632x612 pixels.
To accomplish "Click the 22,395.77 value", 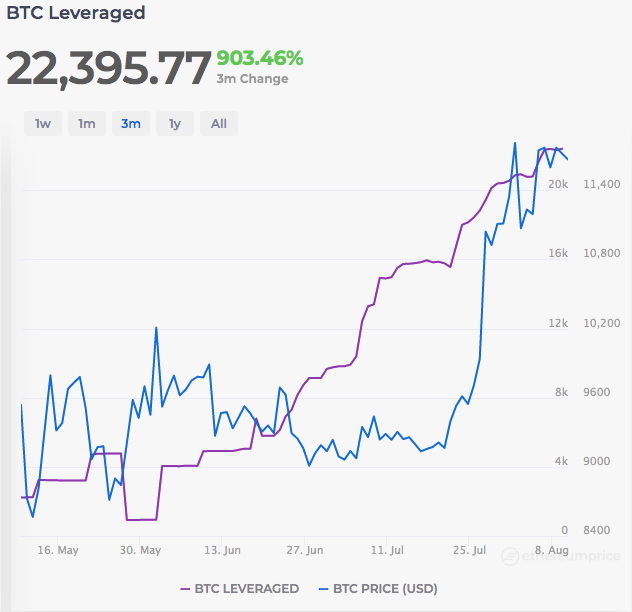I will (108, 68).
